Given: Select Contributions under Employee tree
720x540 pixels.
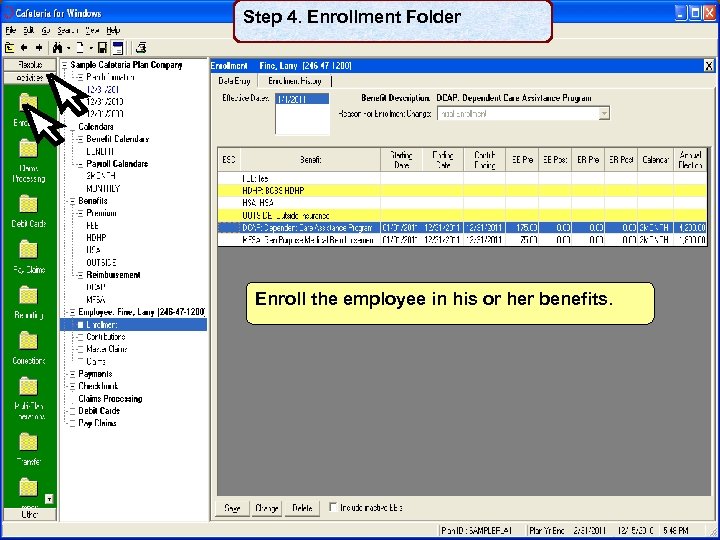Looking at the screenshot, I should tap(106, 337).
